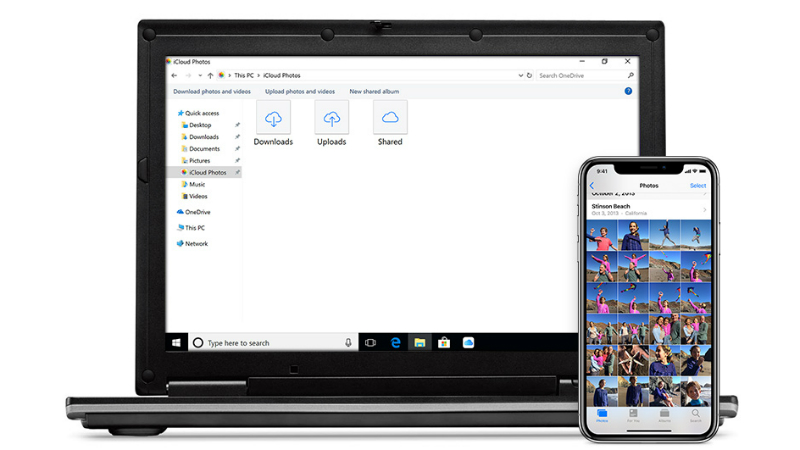Tap the For You tab on iPhone
This screenshot has height=450, width=800.
point(633,416)
